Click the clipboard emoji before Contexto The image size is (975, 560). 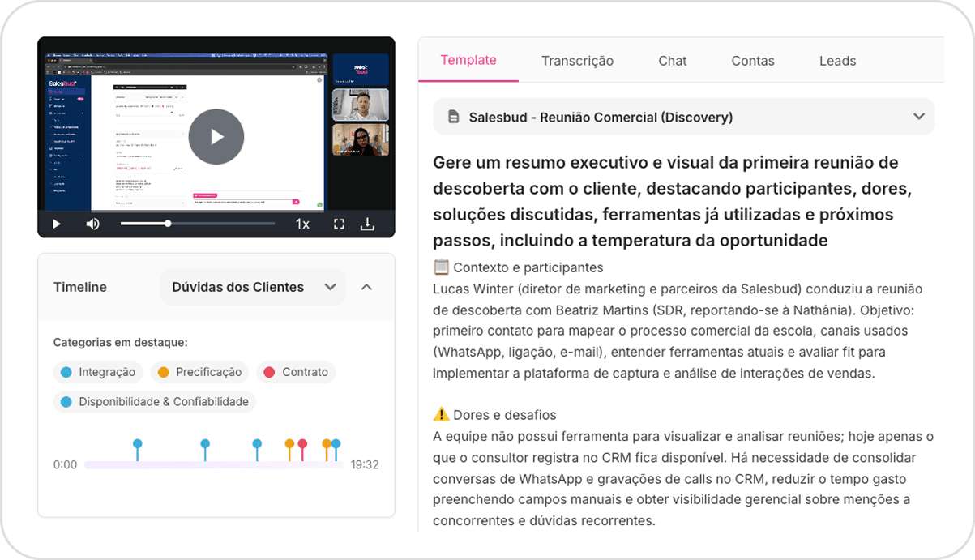coord(441,267)
